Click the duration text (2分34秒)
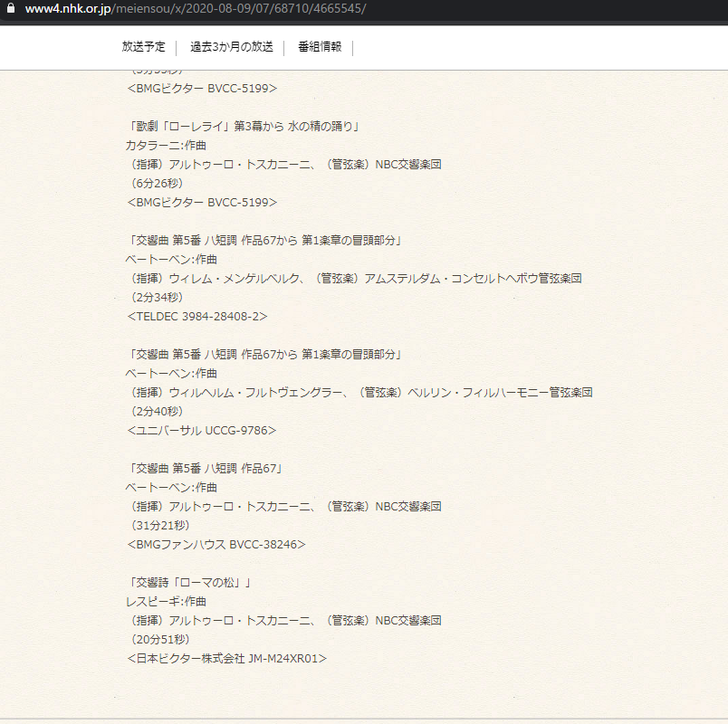This screenshot has width=728, height=724. point(157,297)
